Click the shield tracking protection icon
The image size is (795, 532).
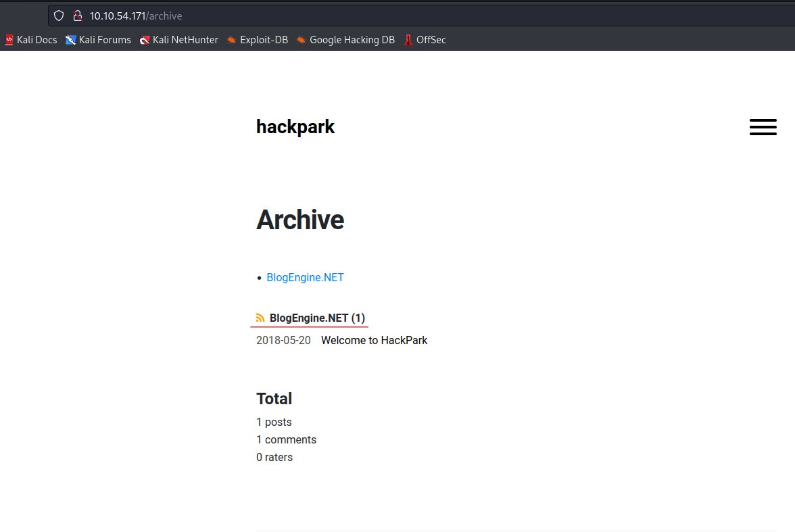59,16
